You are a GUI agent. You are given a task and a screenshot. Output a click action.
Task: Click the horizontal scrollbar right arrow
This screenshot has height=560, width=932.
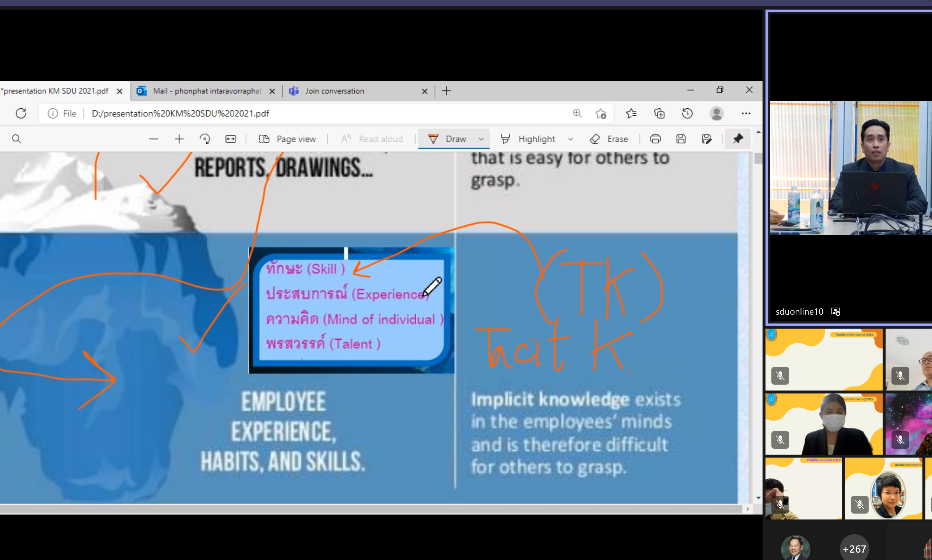pos(747,509)
